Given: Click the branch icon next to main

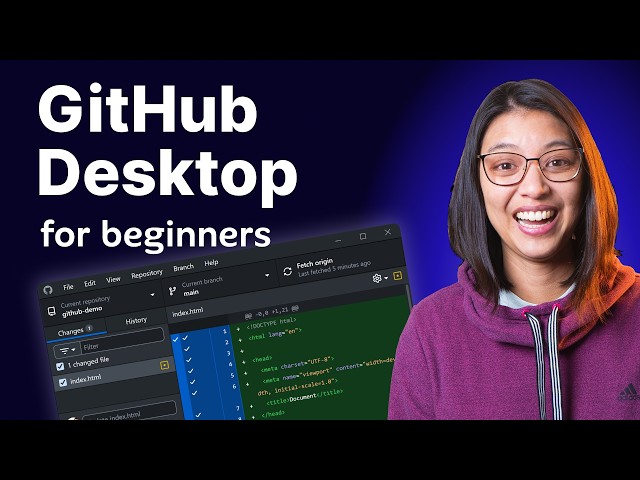Looking at the screenshot, I should pos(173,291).
